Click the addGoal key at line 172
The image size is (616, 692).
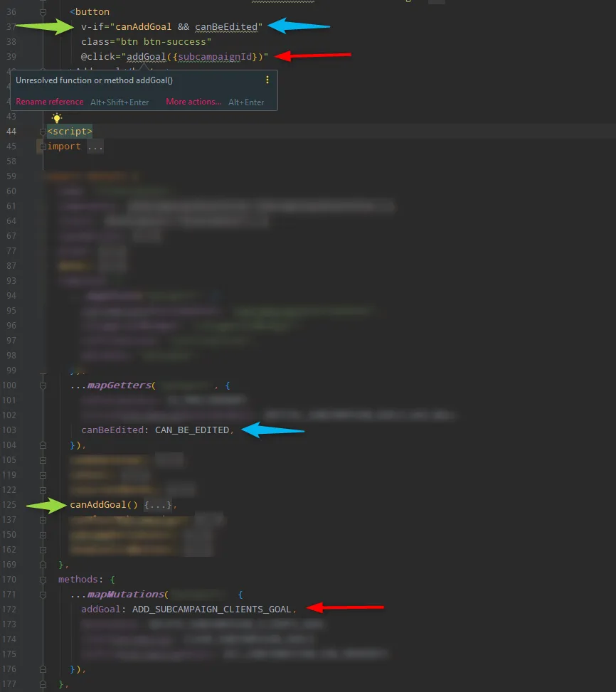(x=100, y=610)
